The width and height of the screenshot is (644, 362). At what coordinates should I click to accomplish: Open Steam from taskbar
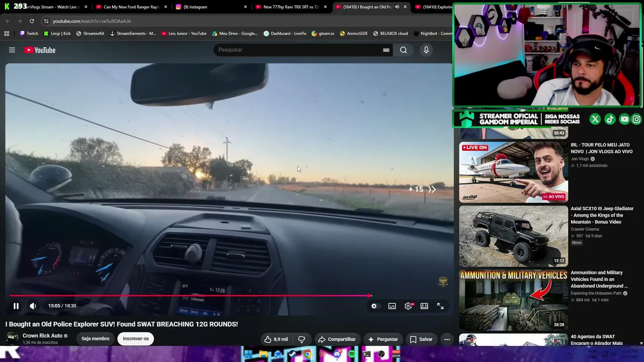[x=292, y=354]
